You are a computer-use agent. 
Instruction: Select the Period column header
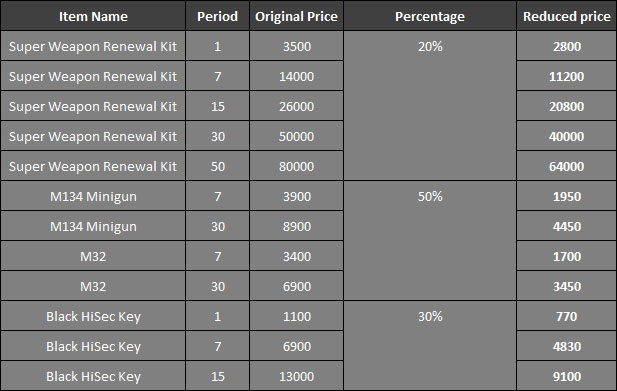point(217,16)
